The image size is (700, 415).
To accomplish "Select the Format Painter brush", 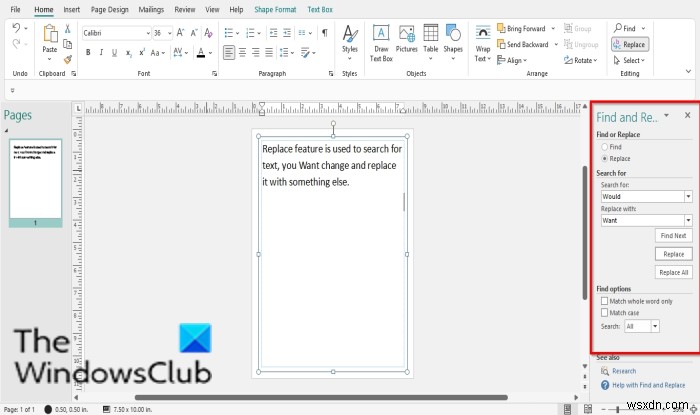I will click(67, 59).
